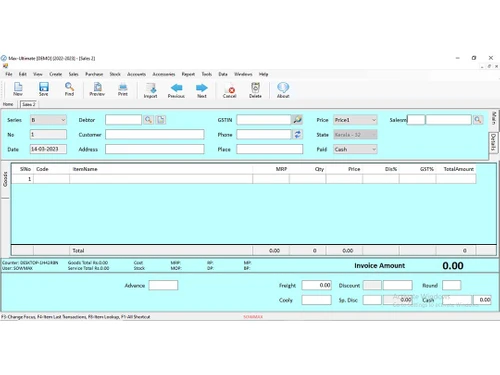Click the Preview toolbar icon
The width and height of the screenshot is (500, 375).
click(97, 89)
